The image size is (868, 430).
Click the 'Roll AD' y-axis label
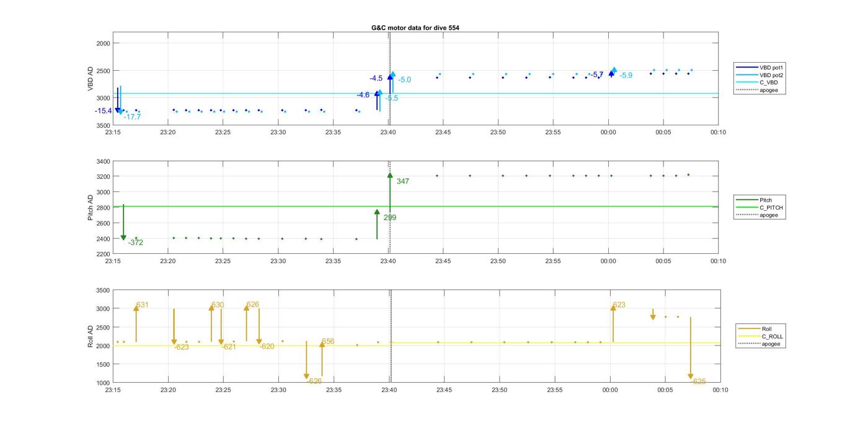tap(91, 336)
